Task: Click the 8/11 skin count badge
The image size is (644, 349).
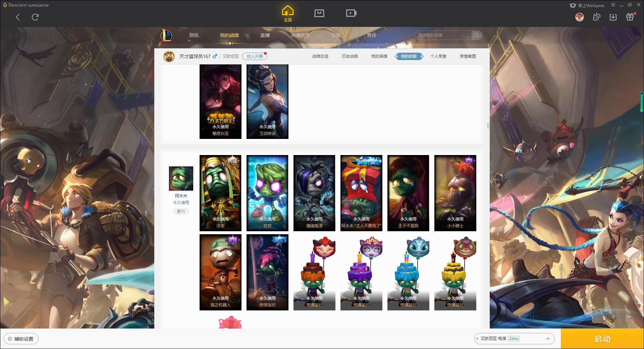Action: [x=181, y=211]
